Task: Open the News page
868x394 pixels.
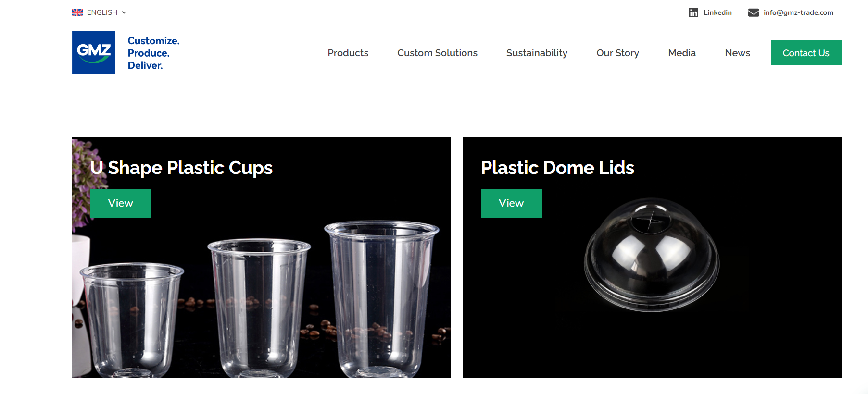Action: point(737,53)
